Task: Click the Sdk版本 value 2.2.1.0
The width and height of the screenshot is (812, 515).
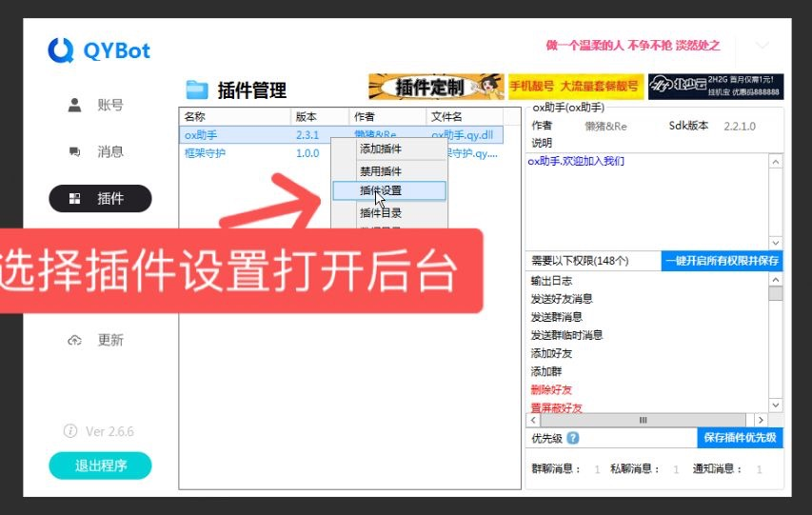Action: click(740, 126)
